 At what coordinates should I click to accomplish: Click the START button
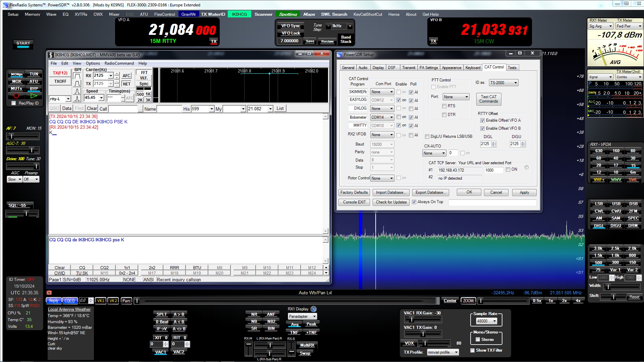(23, 44)
